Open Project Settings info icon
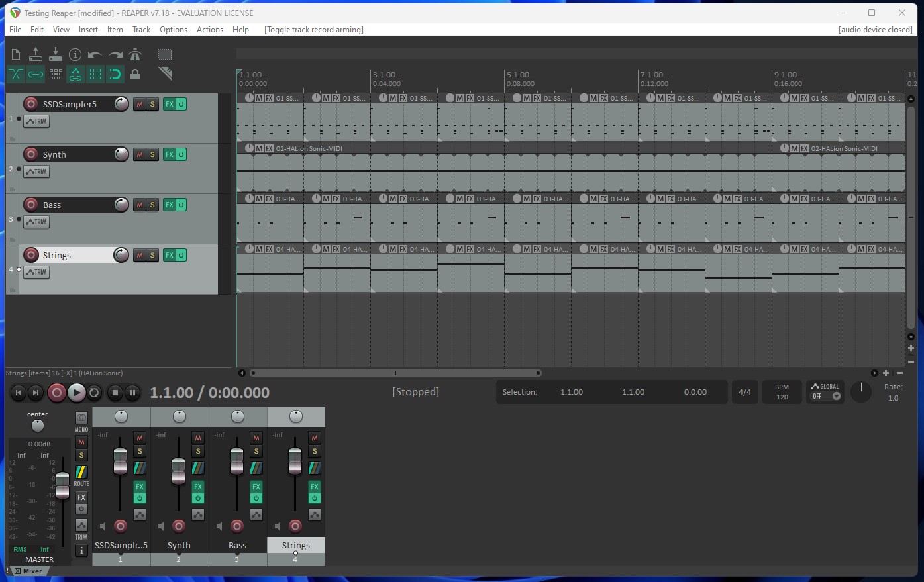This screenshot has height=582, width=924. tap(76, 54)
